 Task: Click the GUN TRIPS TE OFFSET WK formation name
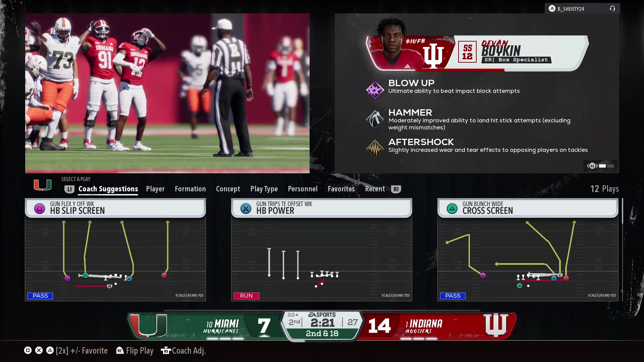pos(284,204)
